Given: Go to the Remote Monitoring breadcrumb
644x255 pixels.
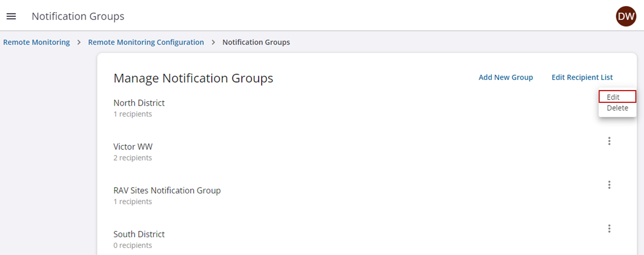Looking at the screenshot, I should click(x=37, y=42).
